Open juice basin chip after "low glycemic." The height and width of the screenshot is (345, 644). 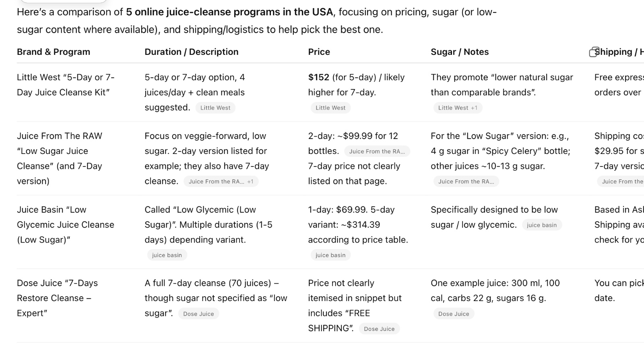coord(542,225)
